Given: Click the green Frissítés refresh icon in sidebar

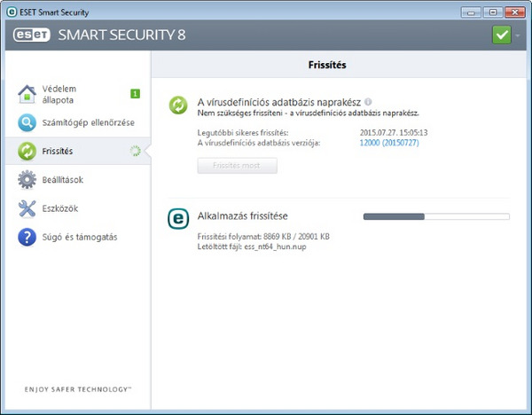Looking at the screenshot, I should click(x=27, y=151).
